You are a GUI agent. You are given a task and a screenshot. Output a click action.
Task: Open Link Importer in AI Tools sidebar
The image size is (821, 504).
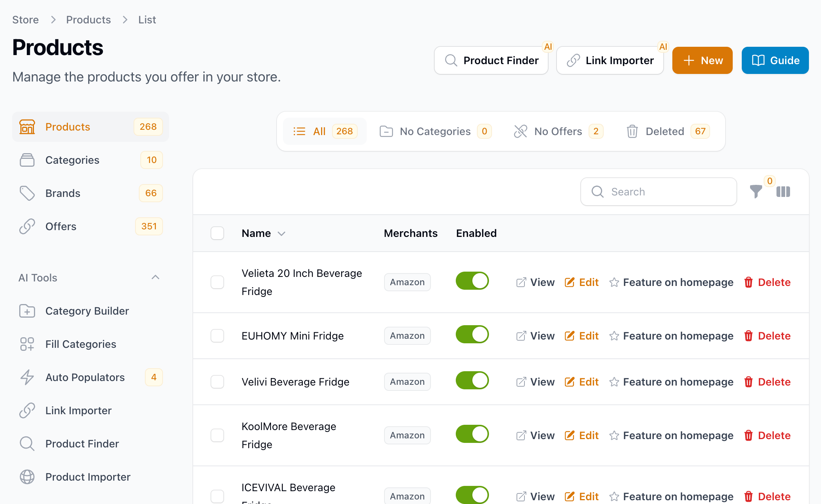pyautogui.click(x=91, y=410)
